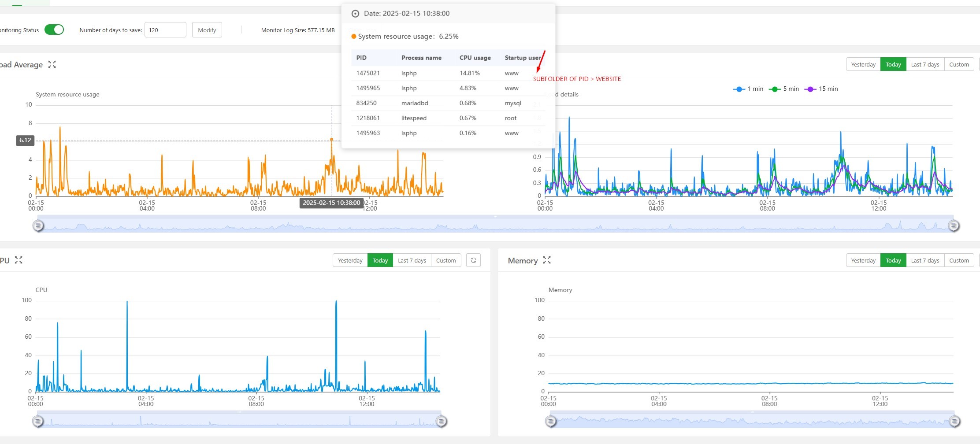Click left zoom handle under Memory chart
Image resolution: width=980 pixels, height=444 pixels.
[551, 422]
